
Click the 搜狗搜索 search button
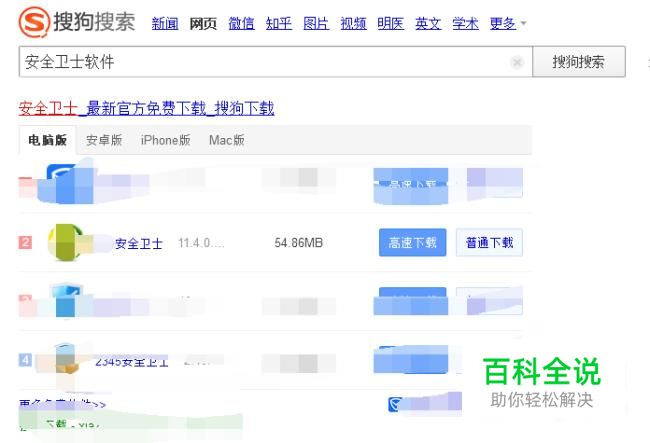(579, 62)
